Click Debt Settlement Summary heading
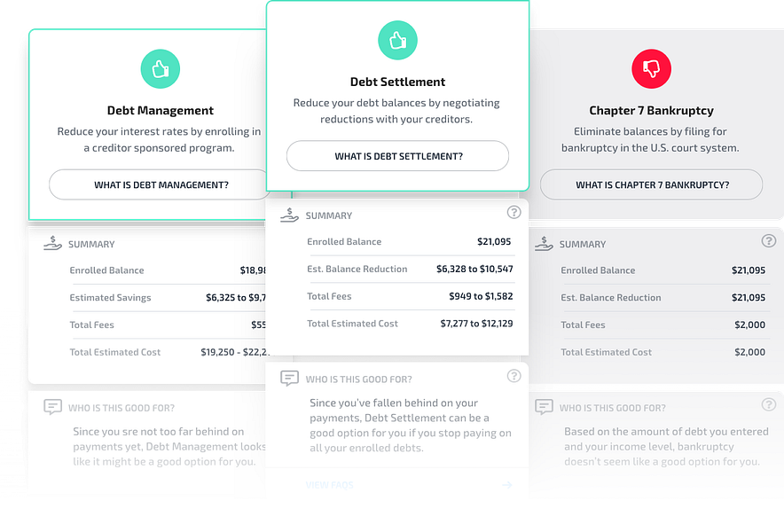 tap(329, 216)
